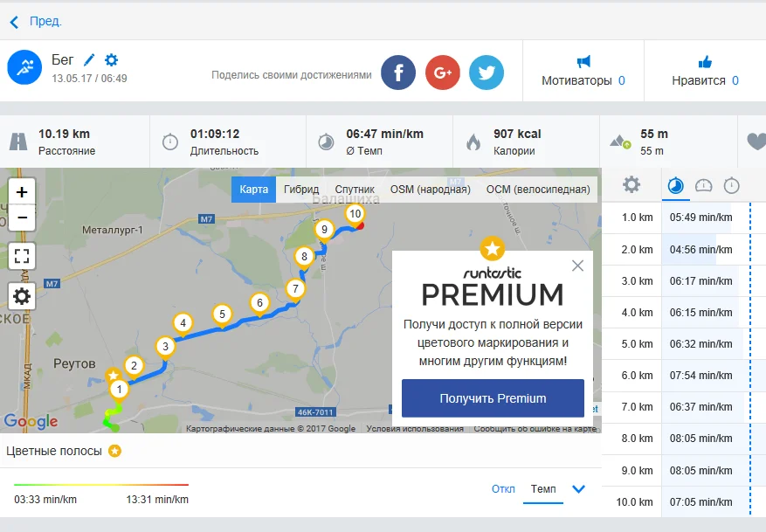Viewport: 766px width, 532px height.
Task: Click kilometer marker 10 on the route
Action: point(355,213)
